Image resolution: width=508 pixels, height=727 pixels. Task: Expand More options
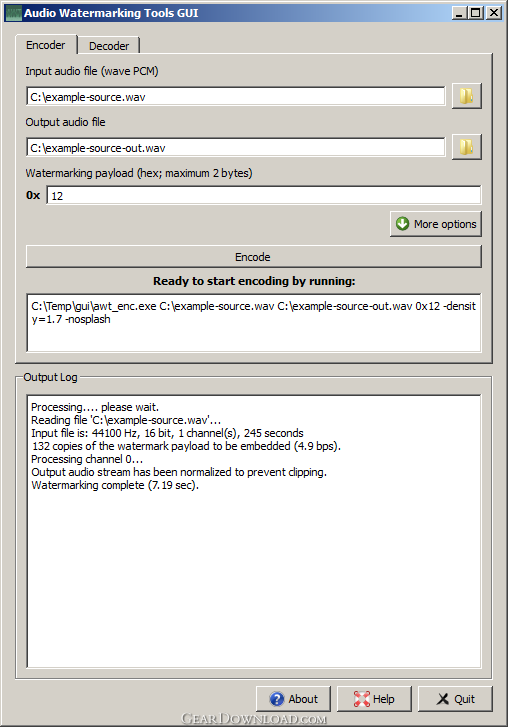[x=436, y=224]
